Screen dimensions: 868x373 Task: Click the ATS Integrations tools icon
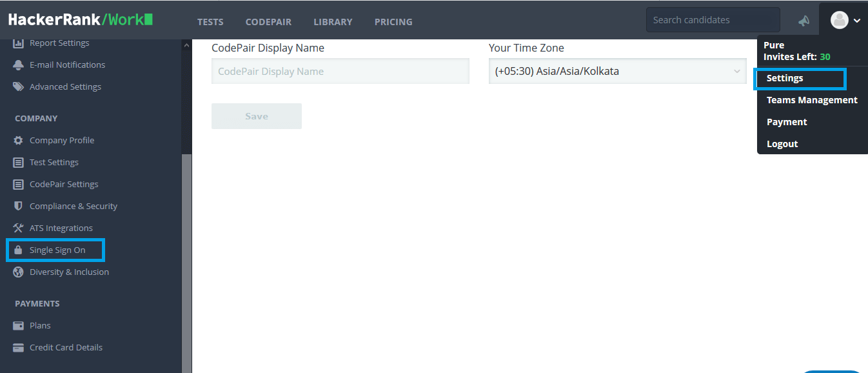coord(18,228)
